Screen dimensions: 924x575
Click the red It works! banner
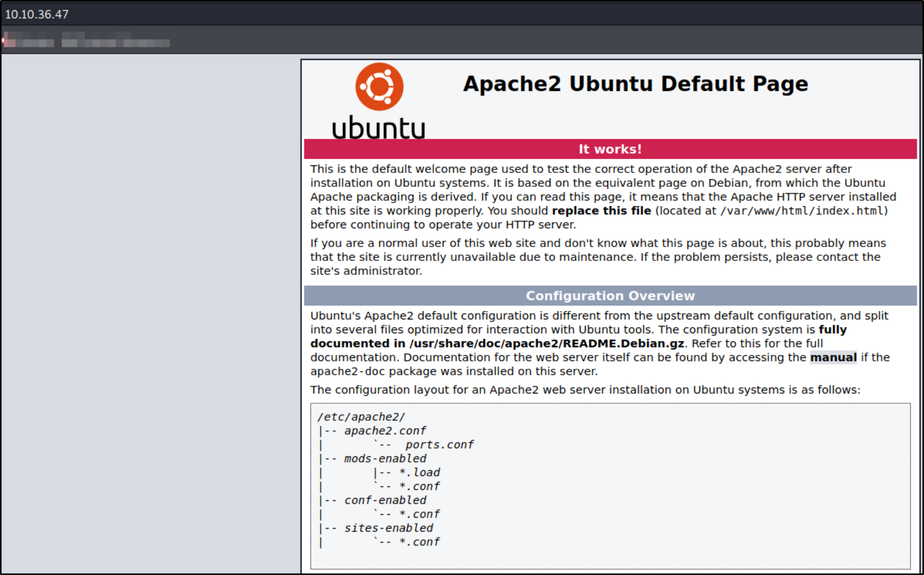(x=610, y=149)
